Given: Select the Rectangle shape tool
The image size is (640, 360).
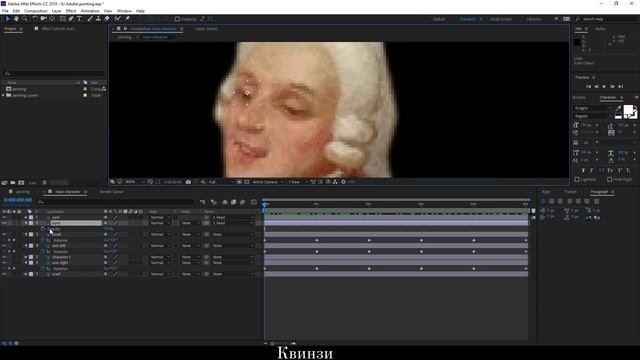Looking at the screenshot, I should [62, 19].
